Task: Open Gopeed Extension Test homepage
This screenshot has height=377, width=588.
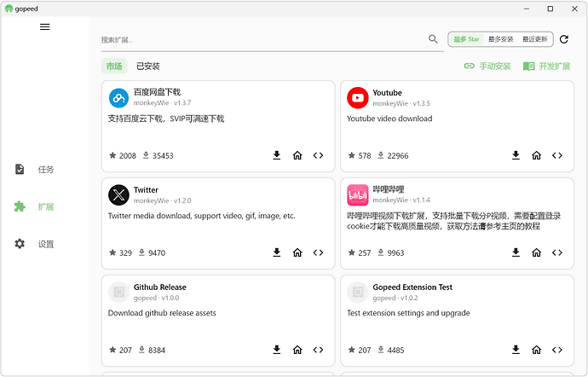Action: pos(537,350)
